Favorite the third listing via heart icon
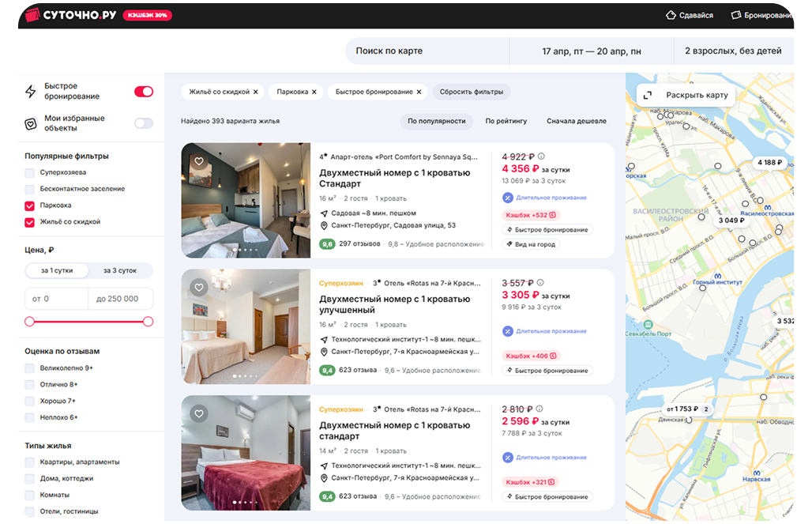The height and width of the screenshot is (524, 812). 199,413
